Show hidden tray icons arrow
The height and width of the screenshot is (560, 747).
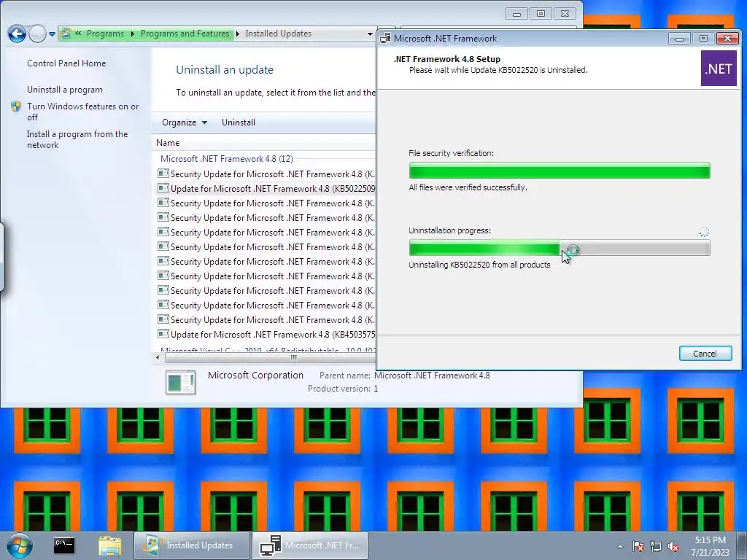(x=620, y=546)
